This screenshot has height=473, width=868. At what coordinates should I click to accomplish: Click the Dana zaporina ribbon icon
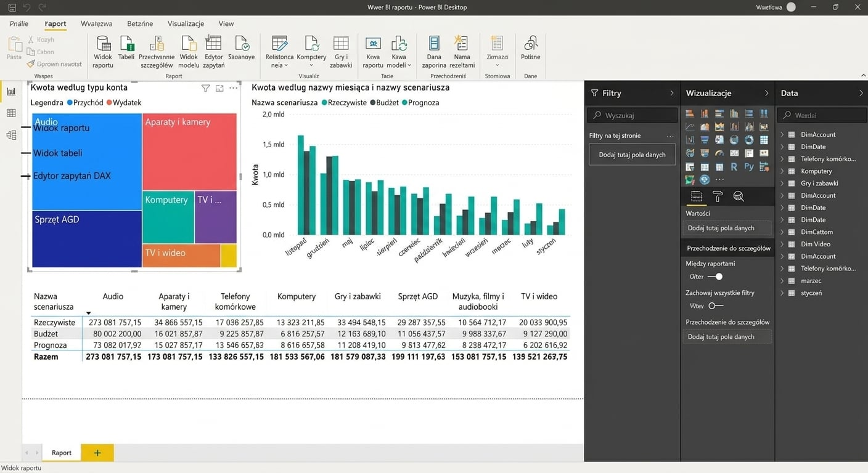coord(434,52)
